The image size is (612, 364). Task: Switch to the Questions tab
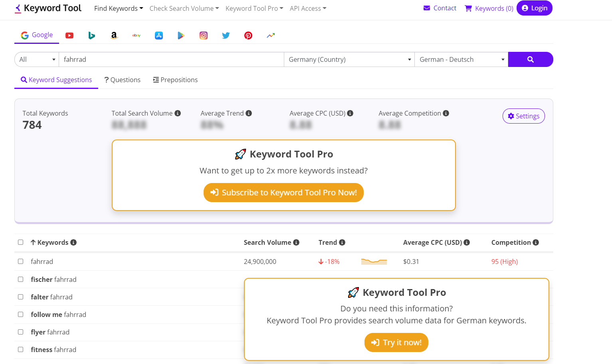(123, 80)
